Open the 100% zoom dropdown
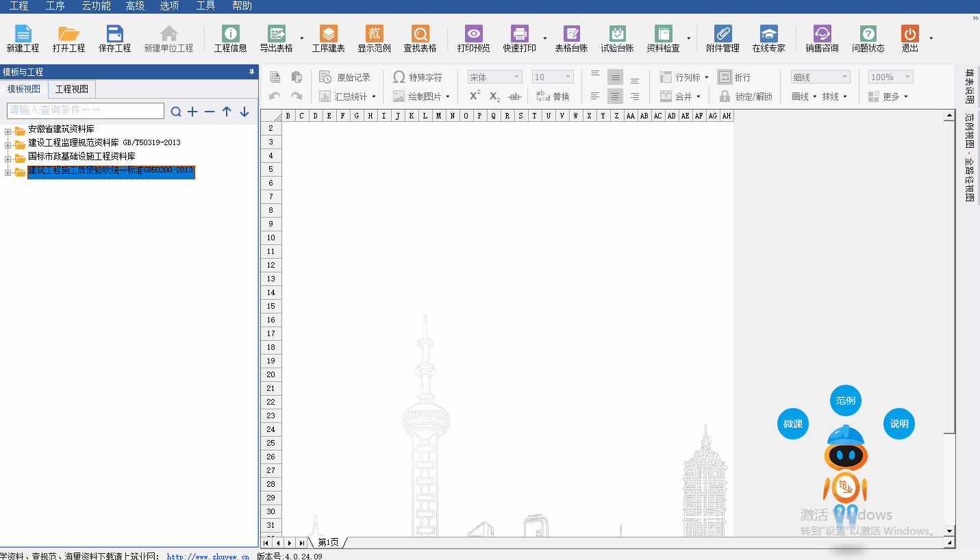 pos(890,77)
